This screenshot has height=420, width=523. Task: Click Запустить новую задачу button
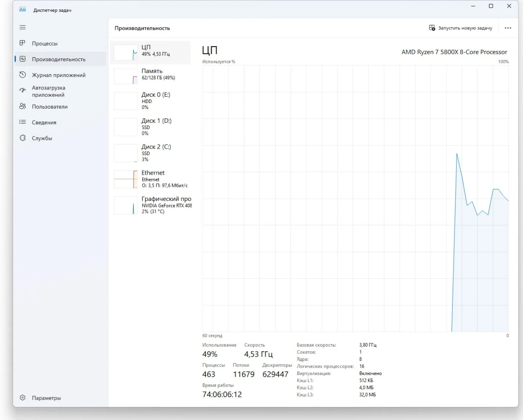coord(460,28)
